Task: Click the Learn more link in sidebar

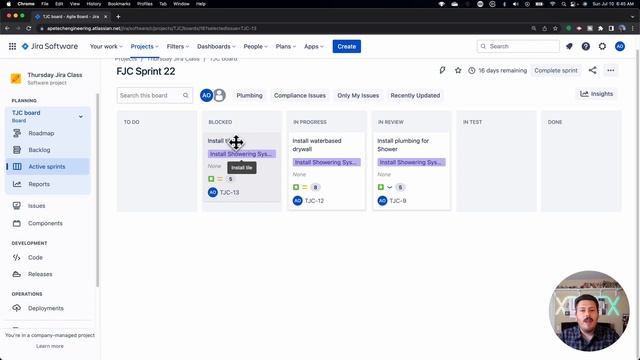Action: [50, 346]
